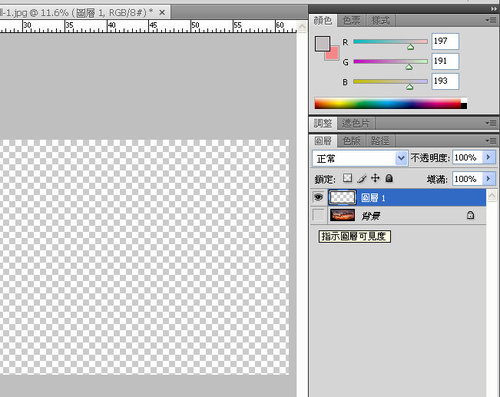This screenshot has width=500, height=397.
Task: Open the fill slider arrow
Action: click(489, 179)
